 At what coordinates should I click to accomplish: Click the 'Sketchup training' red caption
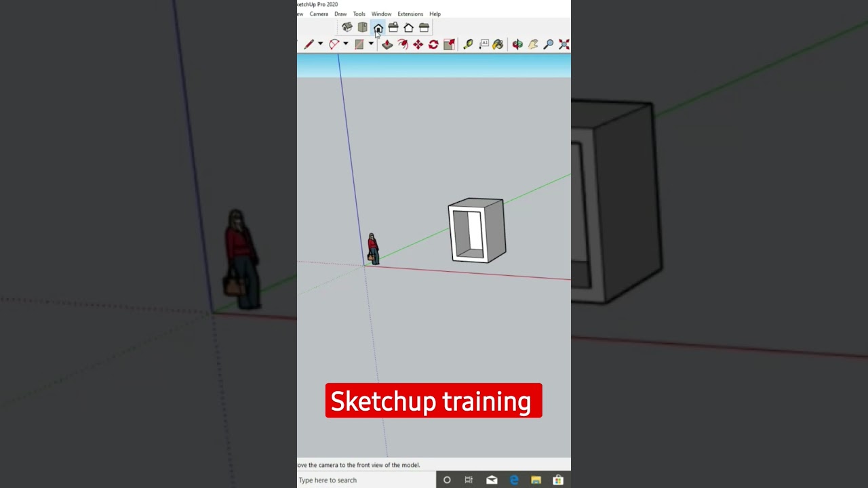coord(433,401)
